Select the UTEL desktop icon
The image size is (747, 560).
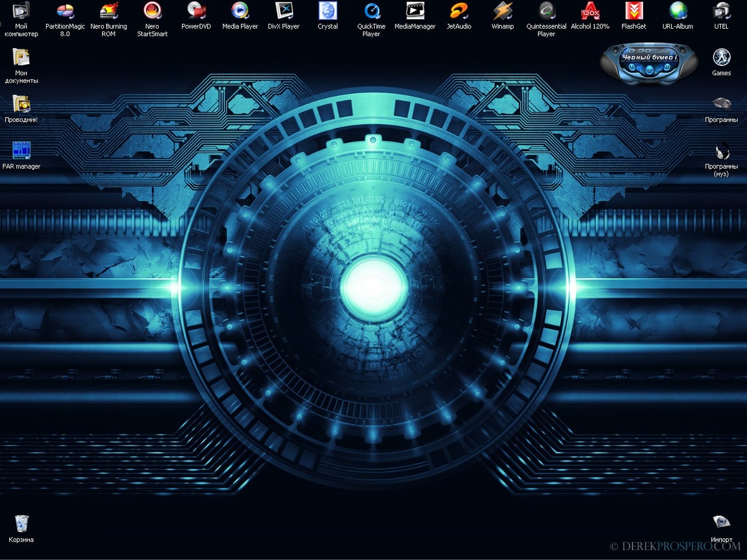tap(721, 16)
